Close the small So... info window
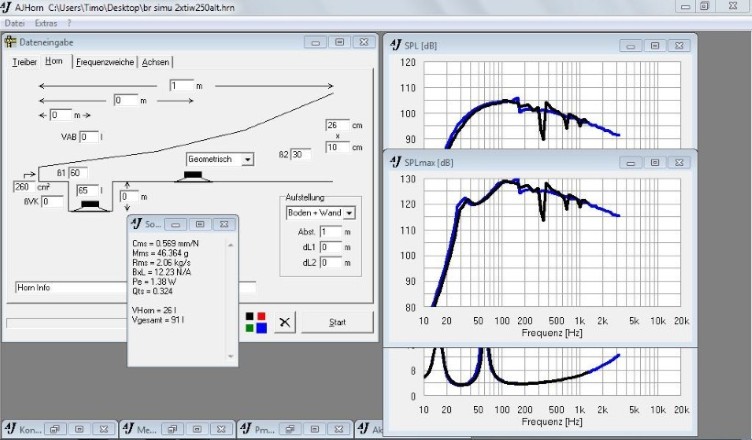This screenshot has height=440, width=752. (x=224, y=224)
